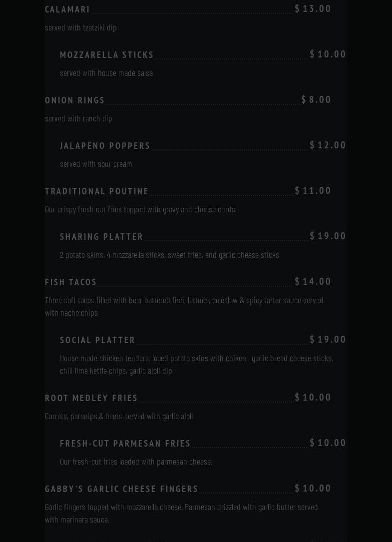Open Gabby's Garlic Cheese Fingers item
This screenshot has height=542, width=392.
[x=121, y=489]
